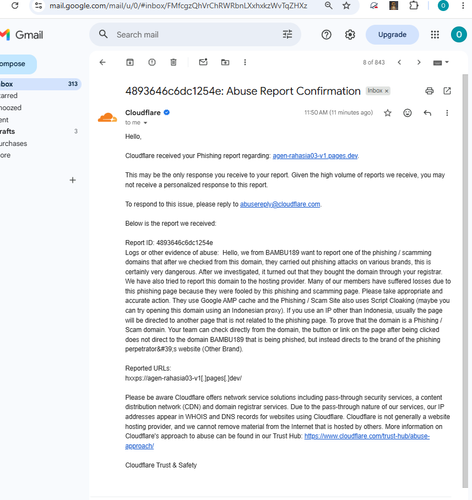
Task: Open message More menu beside reply
Action: tap(447, 113)
